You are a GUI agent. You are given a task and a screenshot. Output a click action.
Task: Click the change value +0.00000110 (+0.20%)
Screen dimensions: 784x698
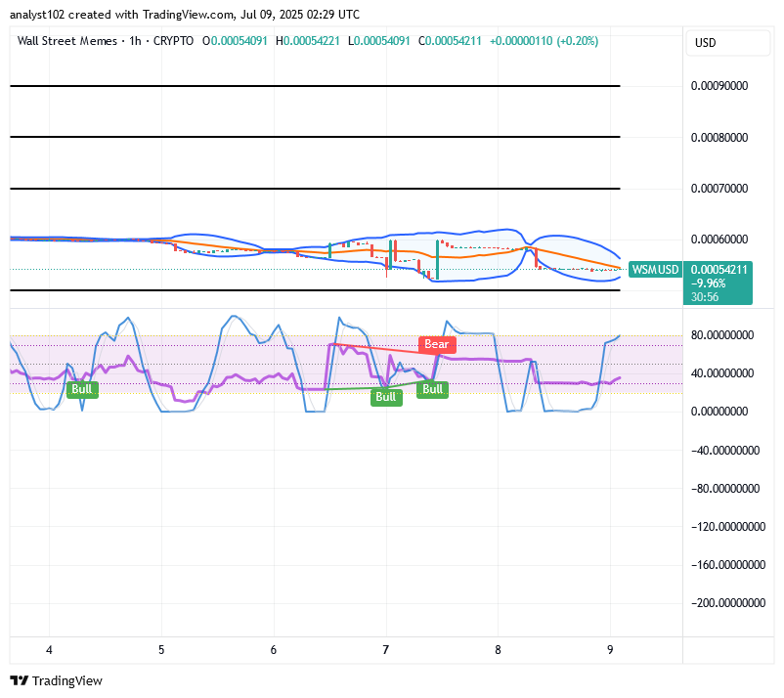(544, 41)
